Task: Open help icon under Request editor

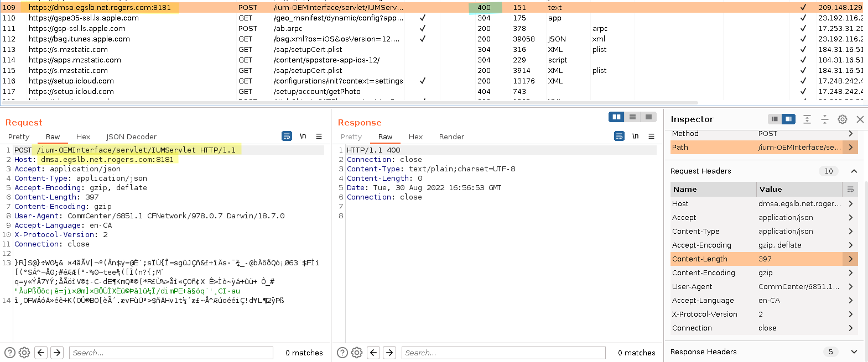Action: (10, 353)
